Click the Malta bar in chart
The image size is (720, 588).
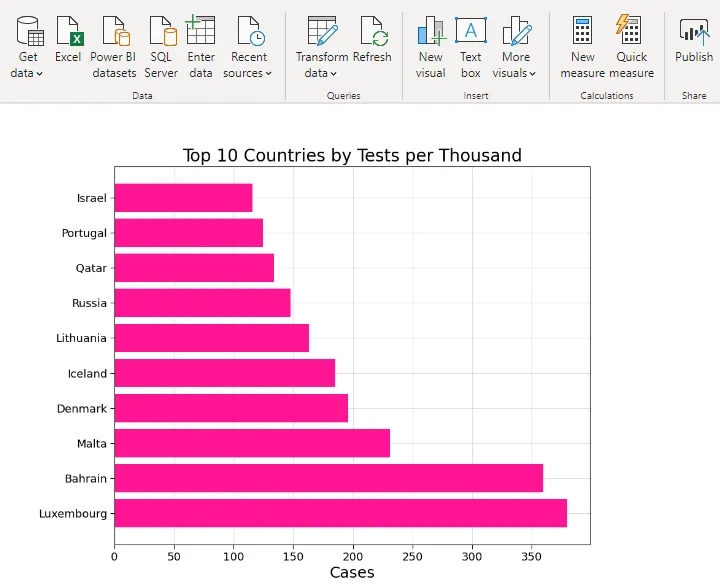click(252, 443)
